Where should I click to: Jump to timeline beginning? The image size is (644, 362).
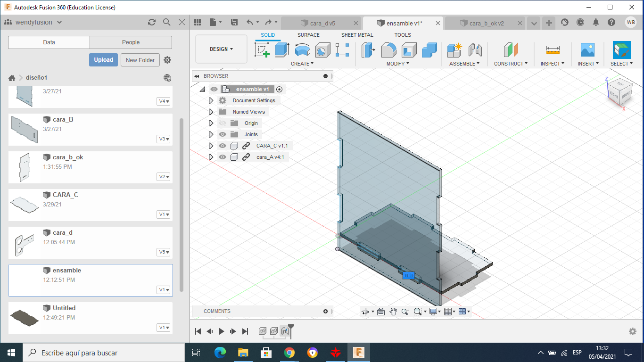click(x=198, y=332)
